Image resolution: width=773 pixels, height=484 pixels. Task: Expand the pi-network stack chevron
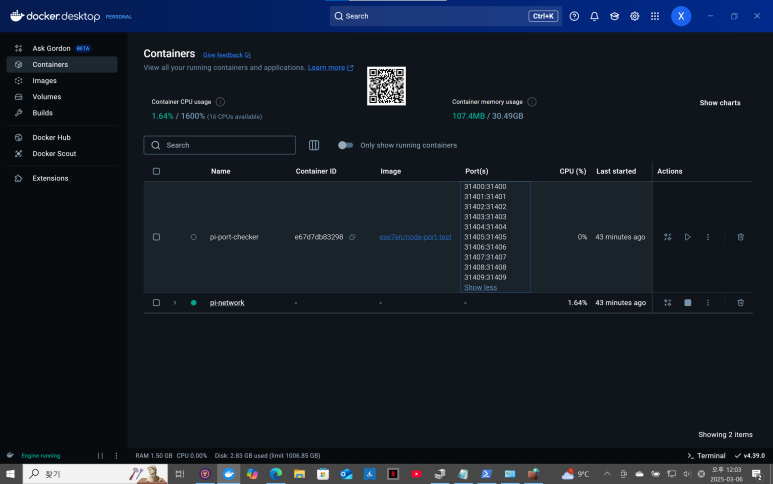coord(175,303)
